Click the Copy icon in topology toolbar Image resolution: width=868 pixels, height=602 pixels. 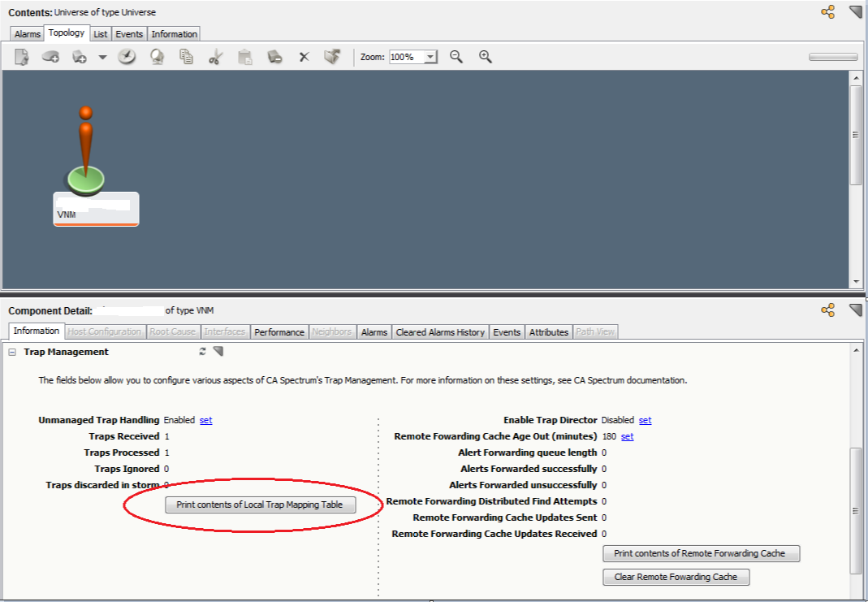(187, 57)
